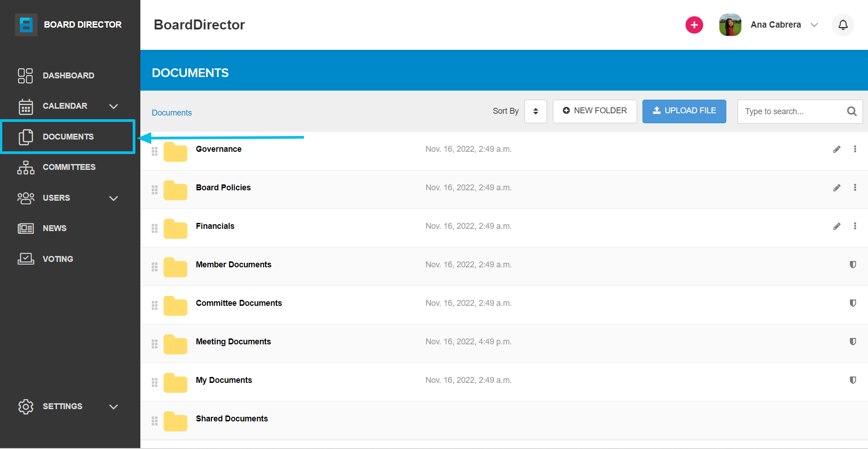This screenshot has height=449, width=868.
Task: Click the New Folder button
Action: click(595, 111)
